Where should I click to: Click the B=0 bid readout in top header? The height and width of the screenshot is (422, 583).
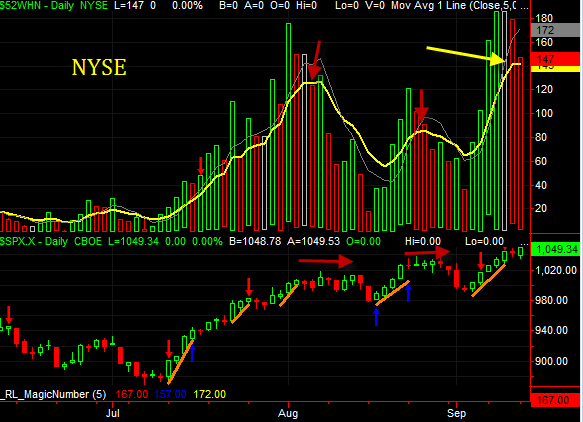coord(228,6)
